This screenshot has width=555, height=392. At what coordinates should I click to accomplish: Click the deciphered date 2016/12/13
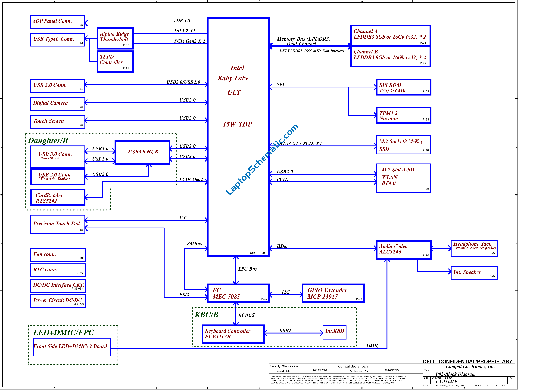(x=392, y=370)
